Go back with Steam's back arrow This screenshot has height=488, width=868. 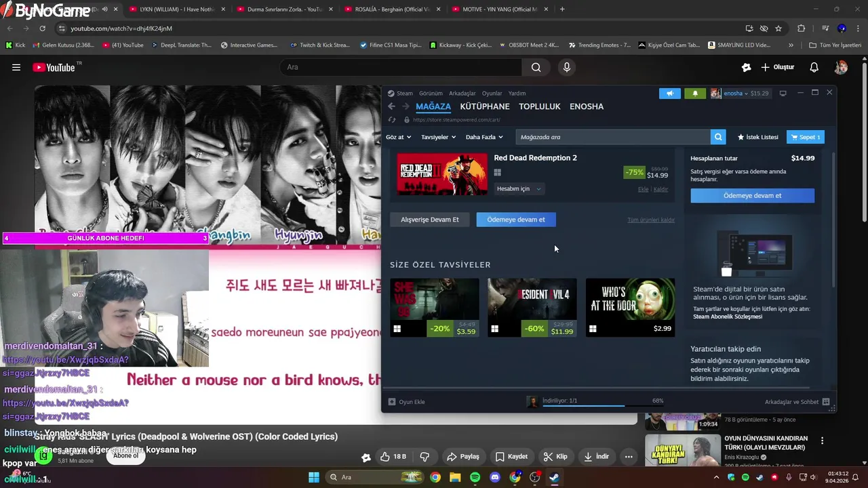coord(391,106)
